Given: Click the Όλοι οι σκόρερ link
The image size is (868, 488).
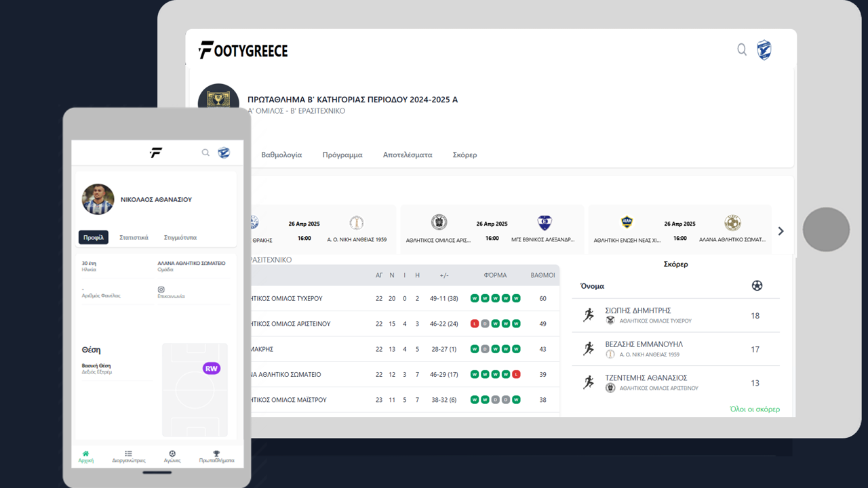Looking at the screenshot, I should coord(754,409).
